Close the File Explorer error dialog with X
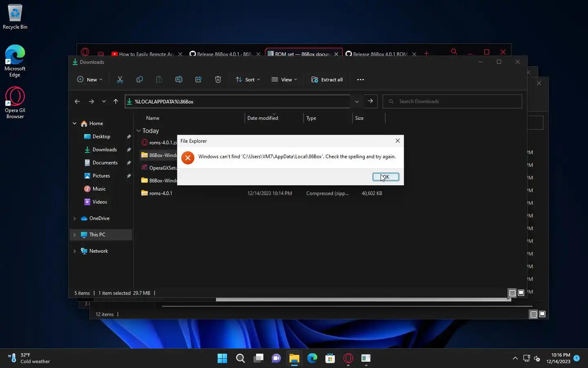 point(397,141)
